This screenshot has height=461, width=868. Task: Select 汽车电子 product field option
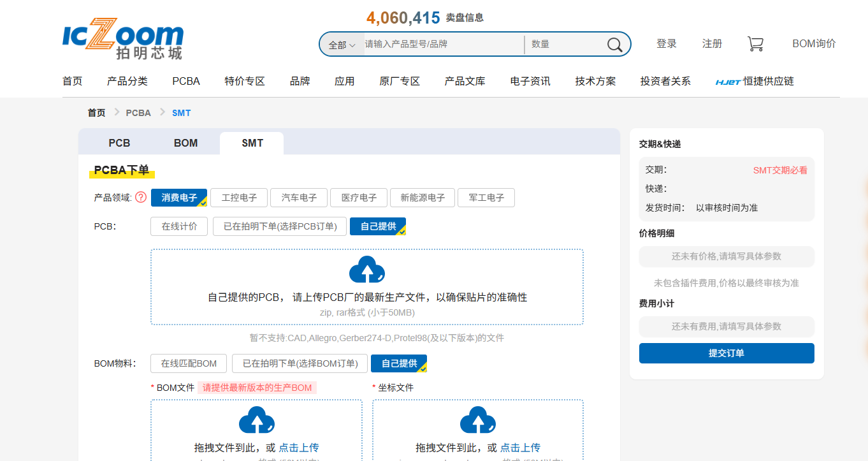(299, 198)
